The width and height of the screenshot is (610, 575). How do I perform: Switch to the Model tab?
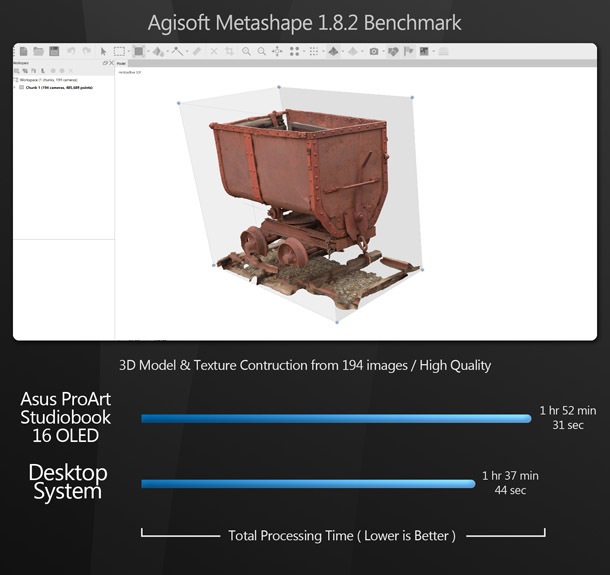[x=123, y=62]
